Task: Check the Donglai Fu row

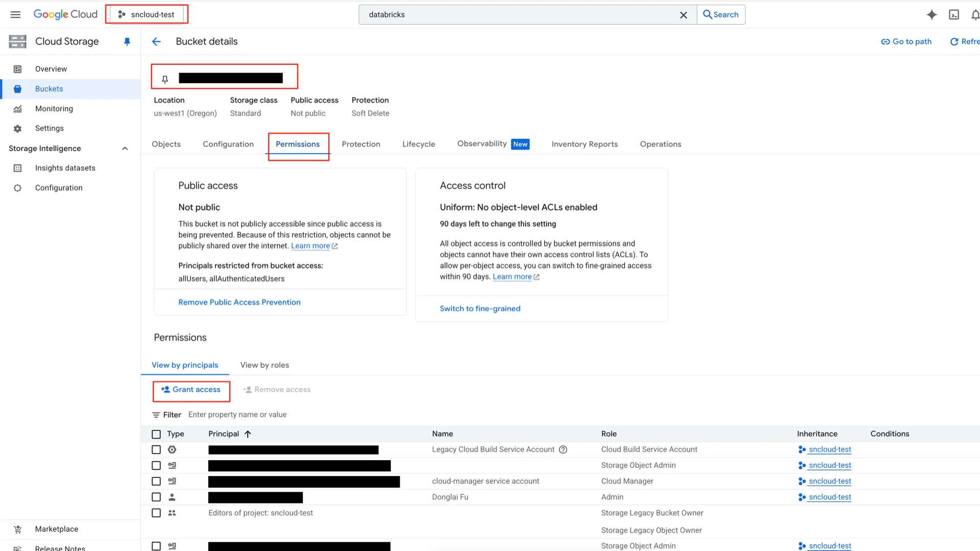Action: tap(156, 497)
